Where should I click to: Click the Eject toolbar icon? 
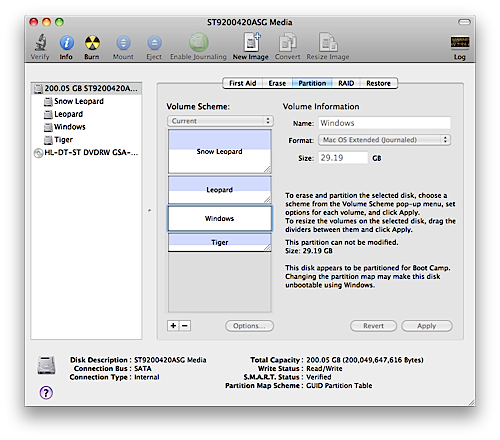tap(154, 43)
